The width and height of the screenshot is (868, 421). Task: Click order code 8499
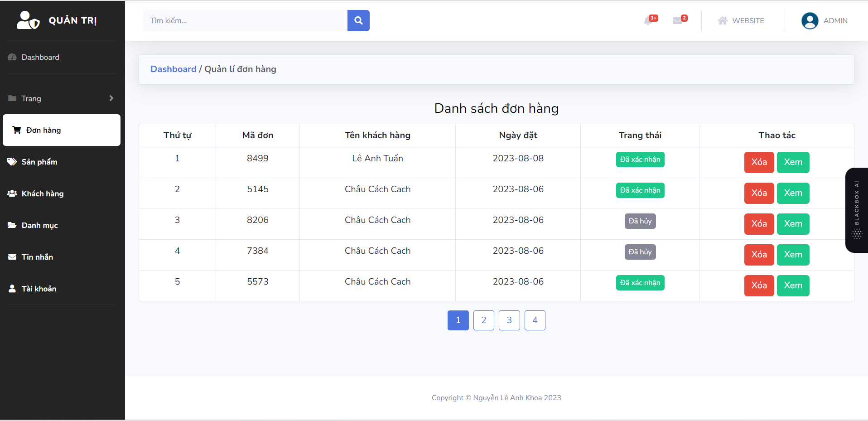258,158
